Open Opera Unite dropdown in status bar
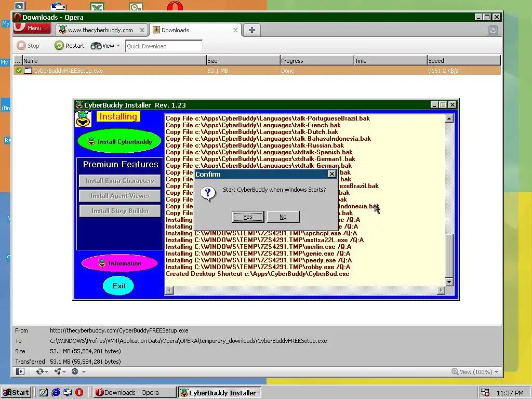Image resolution: width=532 pixels, height=399 pixels. (60, 371)
